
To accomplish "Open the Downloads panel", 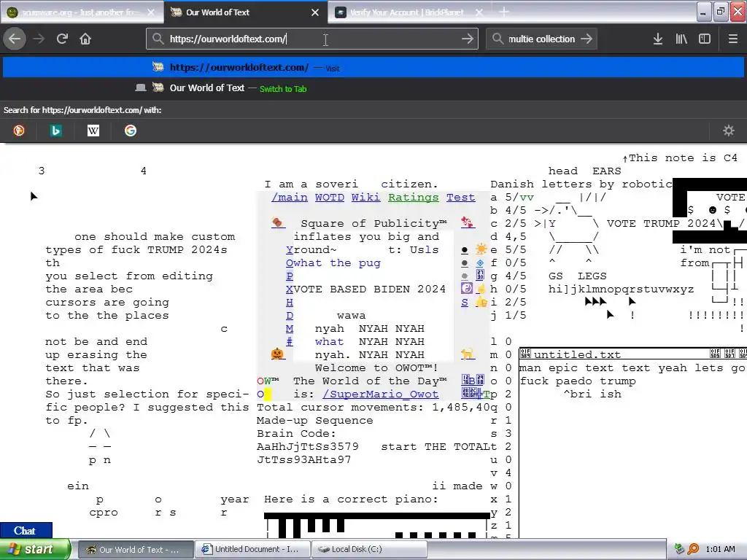I will point(658,39).
